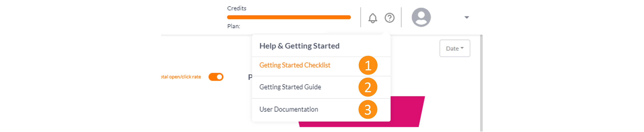644x132 pixels.
Task: Open the user profile avatar
Action: click(421, 17)
